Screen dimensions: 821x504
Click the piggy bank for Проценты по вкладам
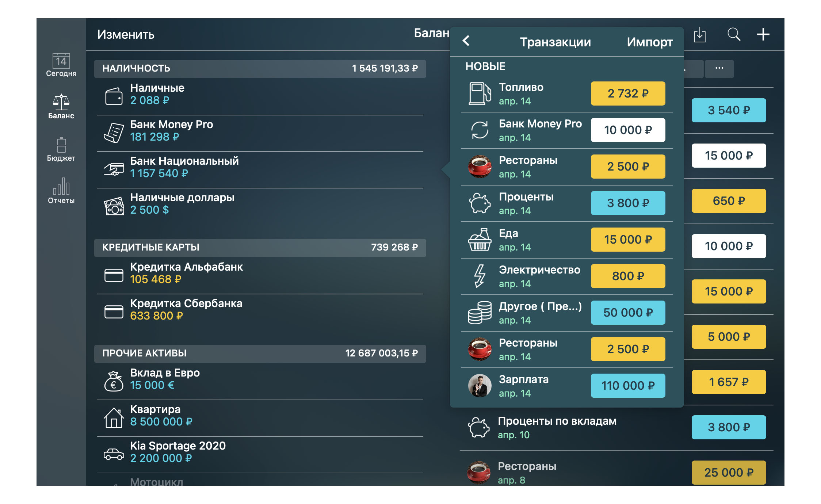pos(479,427)
